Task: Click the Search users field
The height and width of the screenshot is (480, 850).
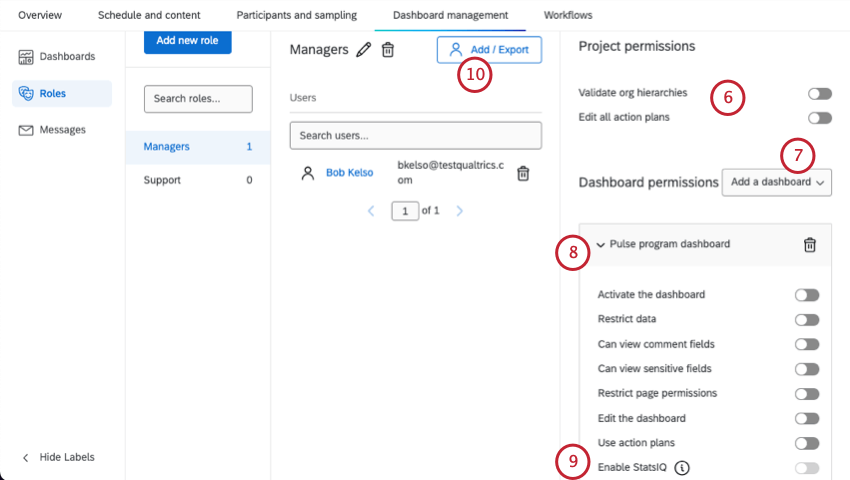Action: click(415, 136)
